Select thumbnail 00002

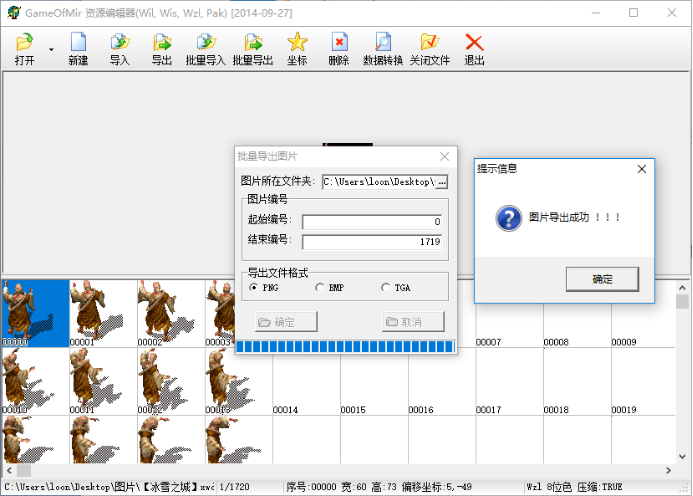point(171,313)
